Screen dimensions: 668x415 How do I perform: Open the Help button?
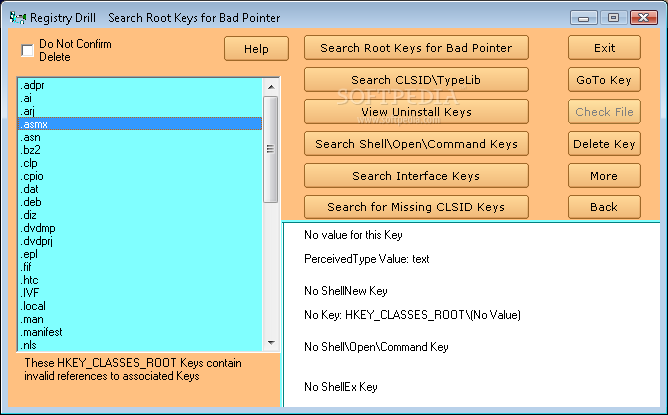click(256, 49)
